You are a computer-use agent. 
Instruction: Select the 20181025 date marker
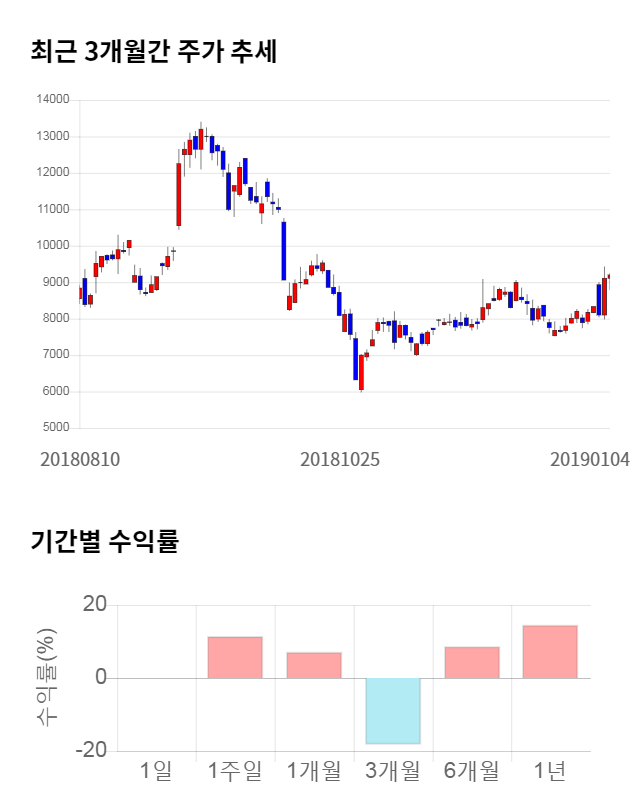tap(340, 459)
